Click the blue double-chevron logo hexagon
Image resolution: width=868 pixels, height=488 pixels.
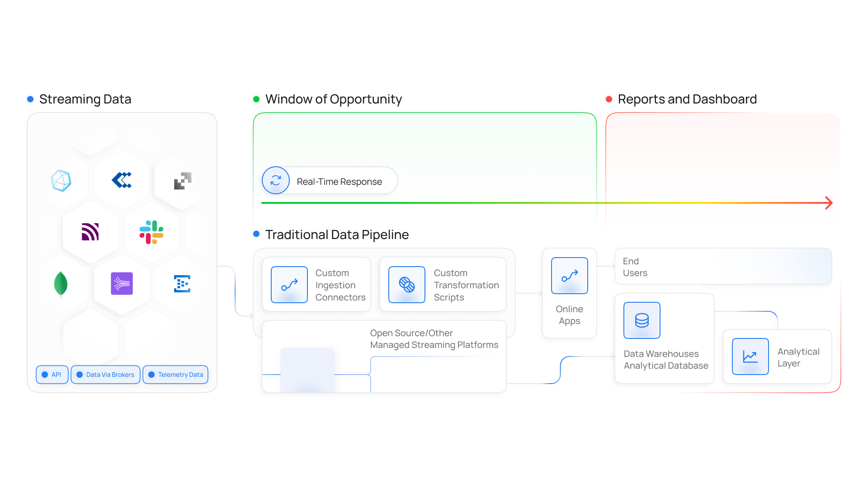tap(122, 180)
